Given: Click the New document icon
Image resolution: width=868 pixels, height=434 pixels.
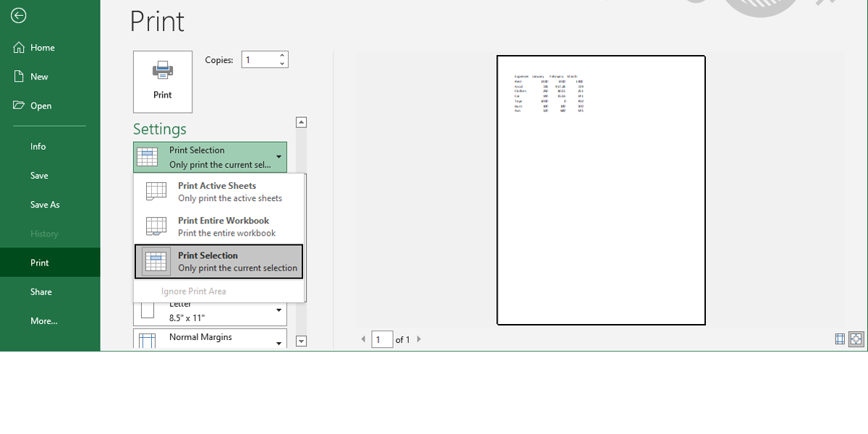Looking at the screenshot, I should [20, 76].
